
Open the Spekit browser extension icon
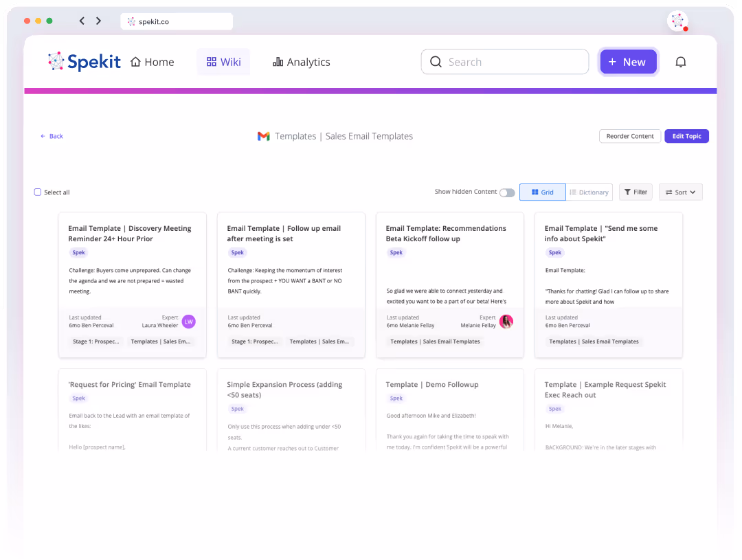677,21
